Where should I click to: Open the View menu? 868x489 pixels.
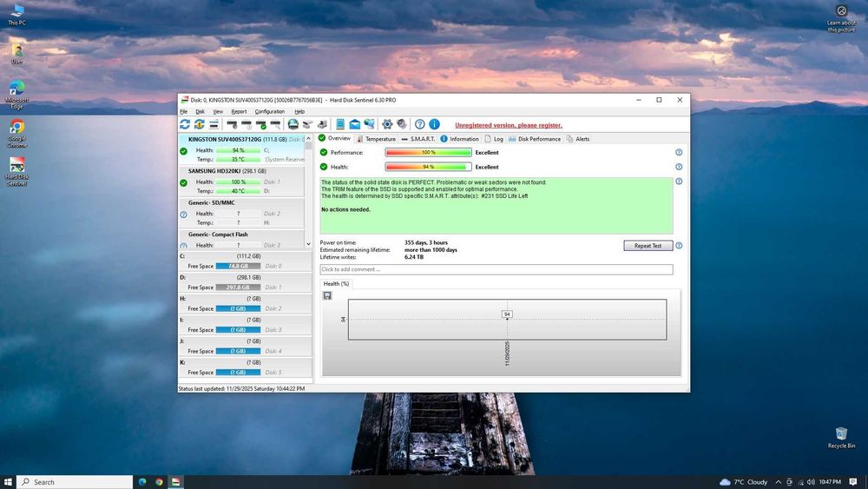pos(218,111)
